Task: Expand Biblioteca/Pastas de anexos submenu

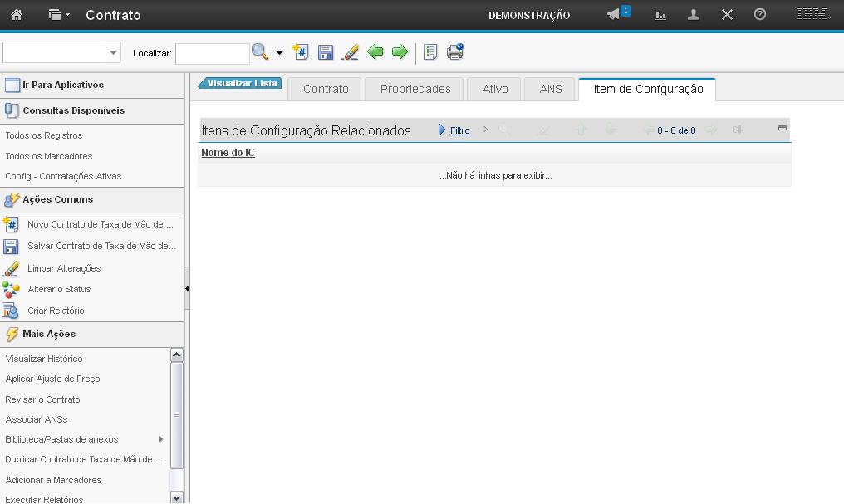Action: pyautogui.click(x=161, y=439)
